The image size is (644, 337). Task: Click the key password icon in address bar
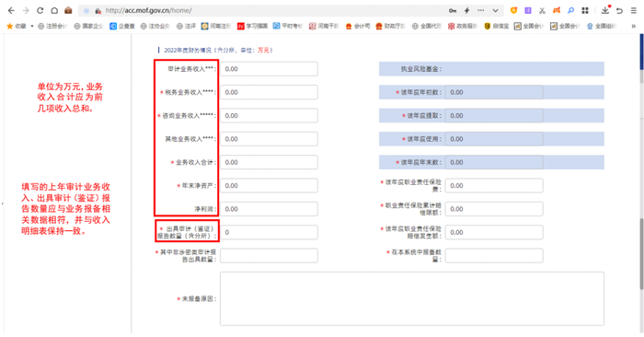click(x=453, y=11)
